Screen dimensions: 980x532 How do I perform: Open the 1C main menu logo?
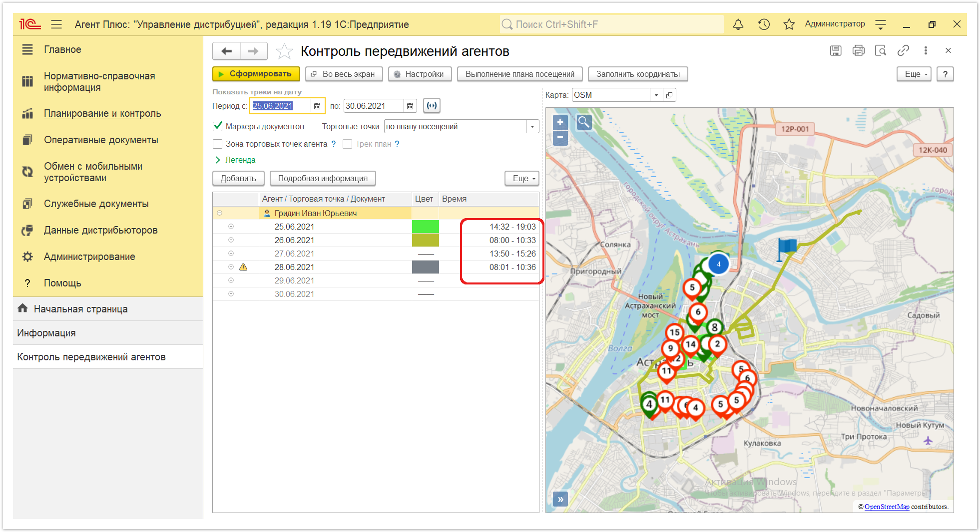coord(29,24)
